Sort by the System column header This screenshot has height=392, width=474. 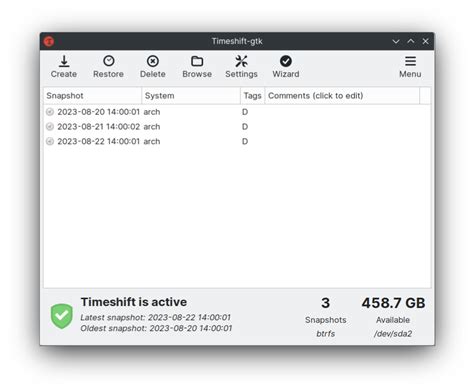coord(191,96)
